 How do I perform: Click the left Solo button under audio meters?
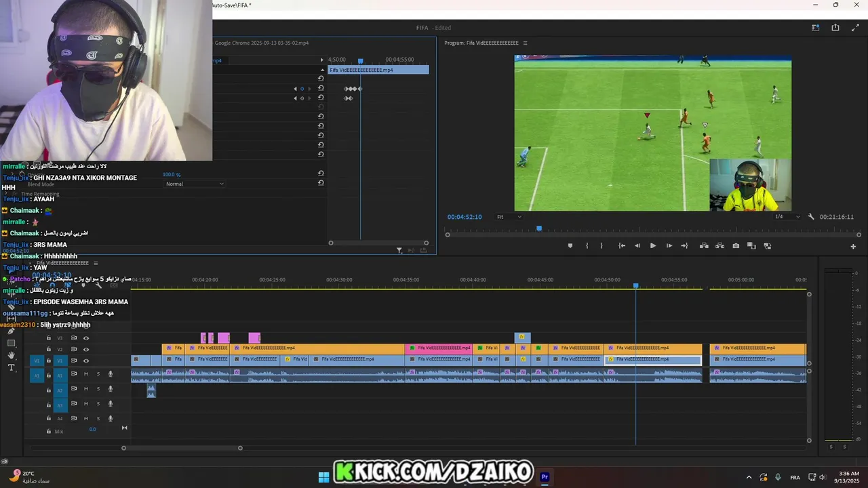tap(831, 447)
